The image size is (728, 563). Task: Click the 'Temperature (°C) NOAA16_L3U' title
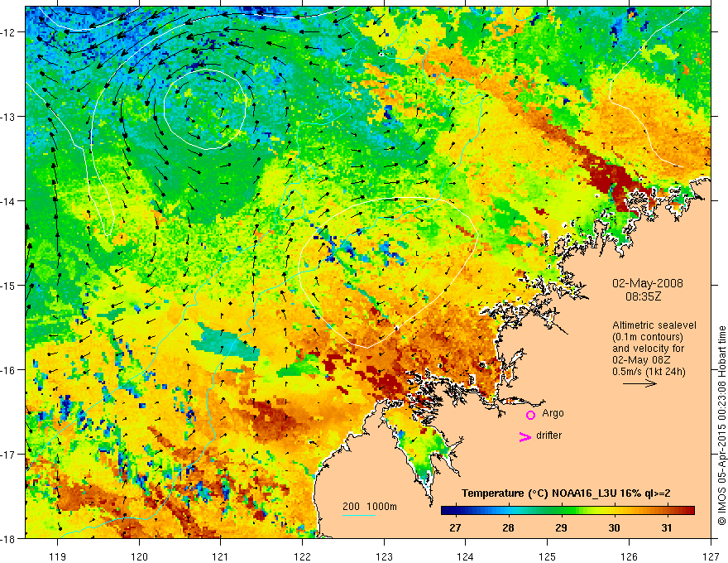coord(566,493)
